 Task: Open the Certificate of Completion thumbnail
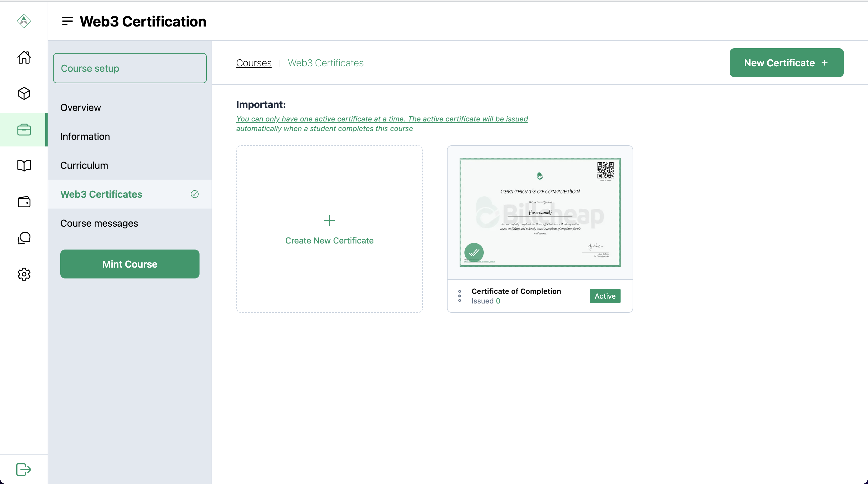pos(540,212)
